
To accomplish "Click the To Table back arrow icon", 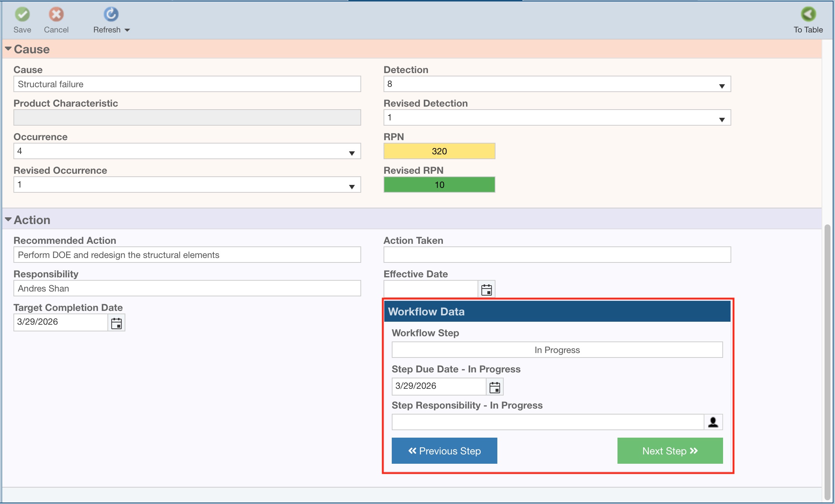I will pyautogui.click(x=808, y=15).
